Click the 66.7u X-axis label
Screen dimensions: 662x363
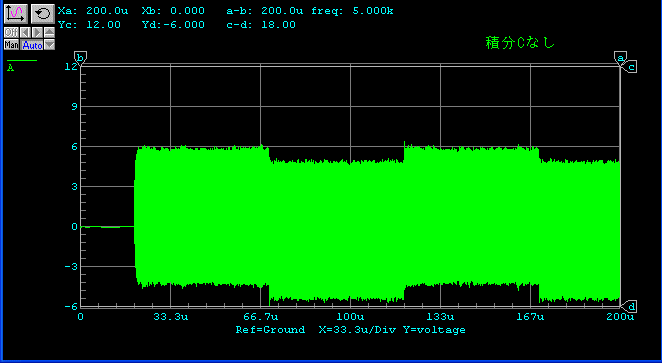click(x=260, y=317)
